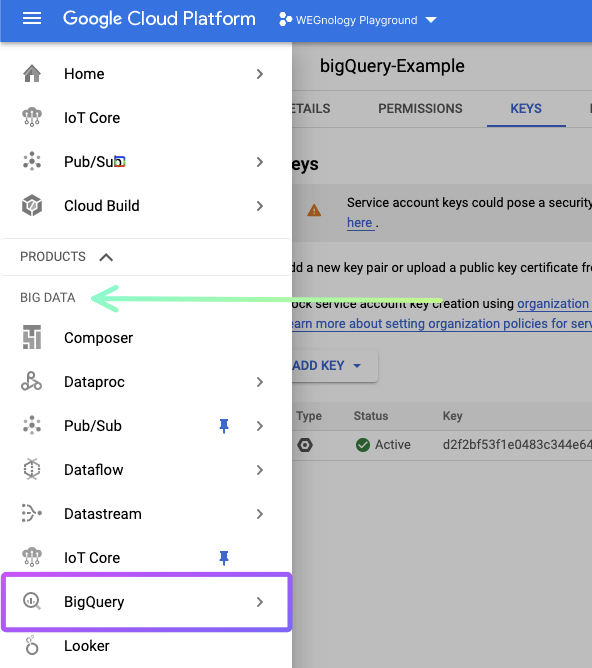Click the Datastream icon
592x668 pixels.
coord(32,513)
